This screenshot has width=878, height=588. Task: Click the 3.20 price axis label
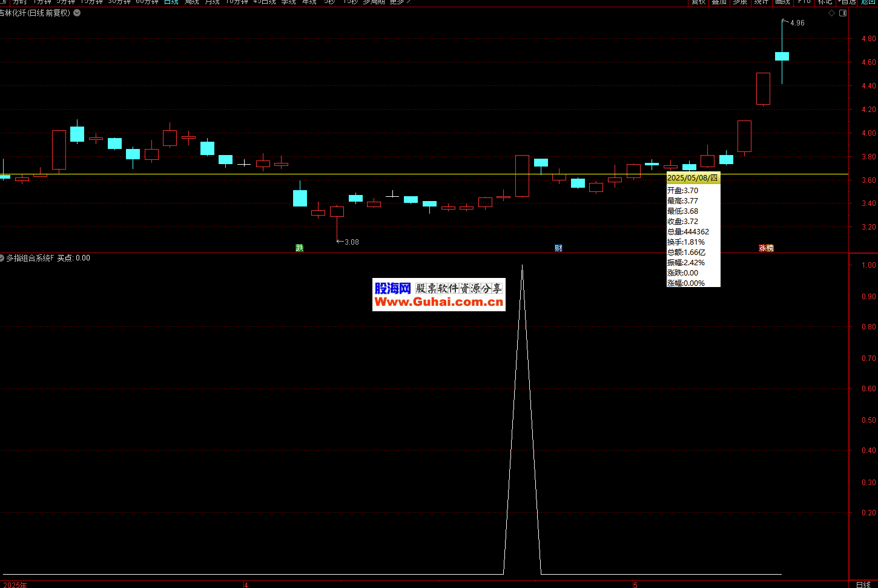click(x=868, y=227)
